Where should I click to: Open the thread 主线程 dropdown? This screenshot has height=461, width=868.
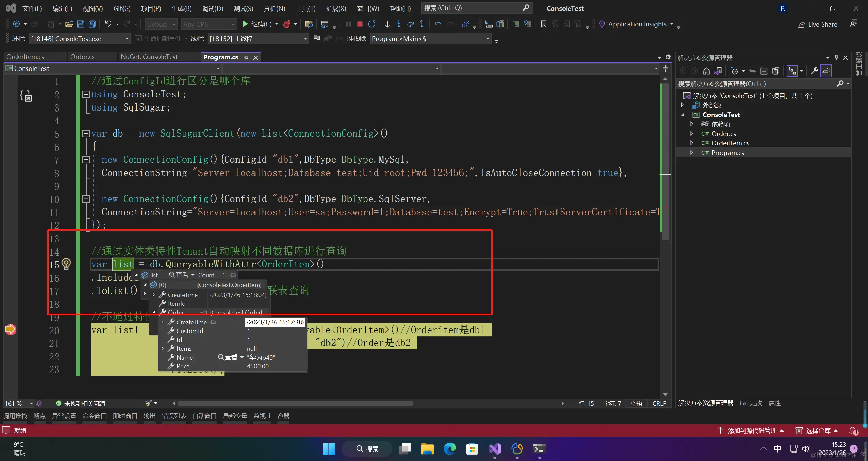pos(258,39)
